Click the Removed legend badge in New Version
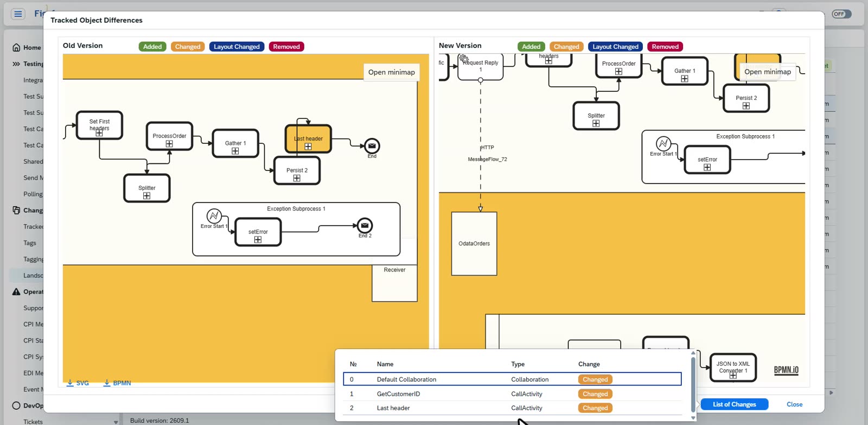The width and height of the screenshot is (868, 425). pyautogui.click(x=665, y=47)
